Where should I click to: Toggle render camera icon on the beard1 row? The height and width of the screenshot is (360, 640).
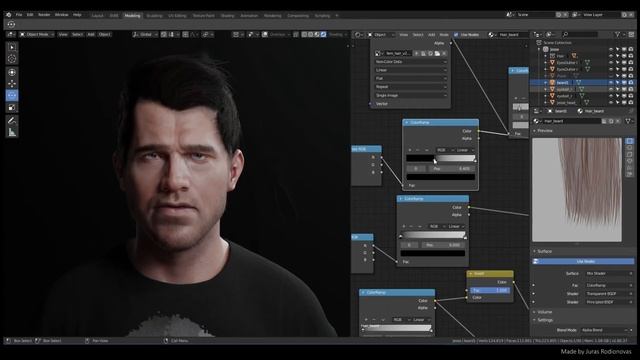[x=631, y=82]
